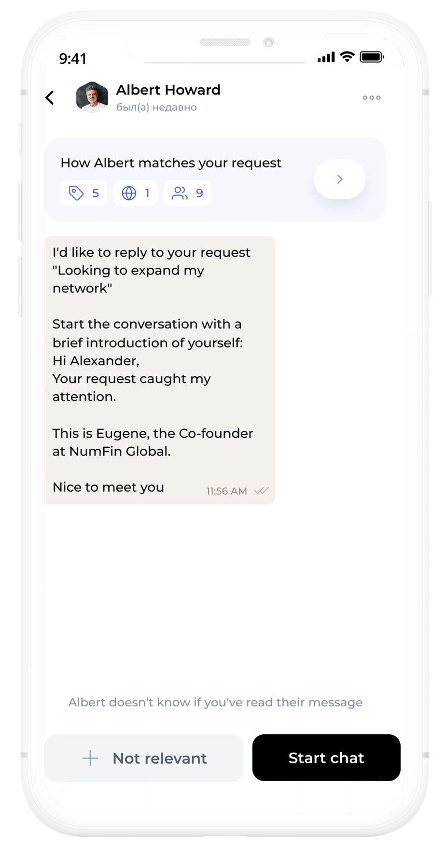Screen dimensions: 446x868
Task: Tap Albert Howard's profile avatar
Action: click(x=92, y=97)
